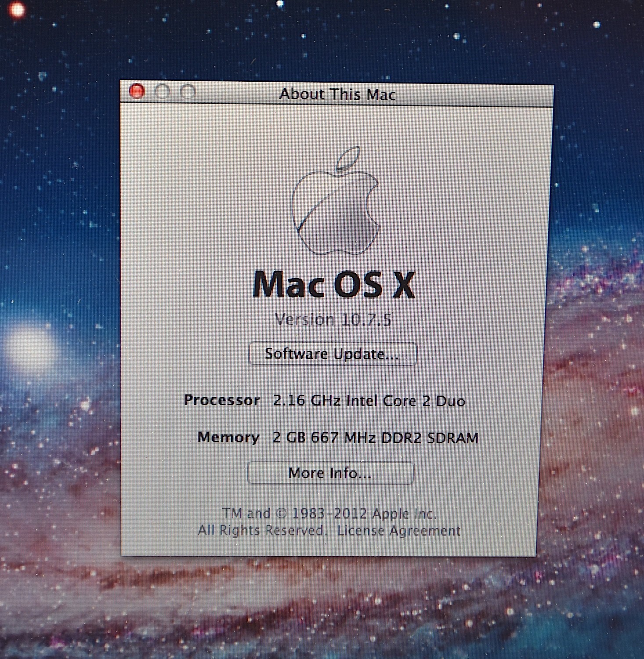Image resolution: width=644 pixels, height=659 pixels.
Task: Zoom the About This Mac window
Action: tap(188, 92)
